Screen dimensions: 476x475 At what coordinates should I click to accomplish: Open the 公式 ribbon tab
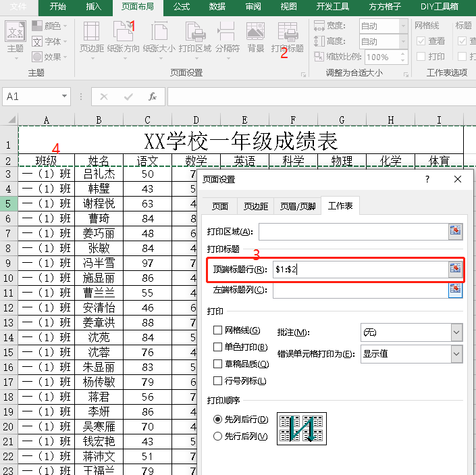[x=182, y=7]
